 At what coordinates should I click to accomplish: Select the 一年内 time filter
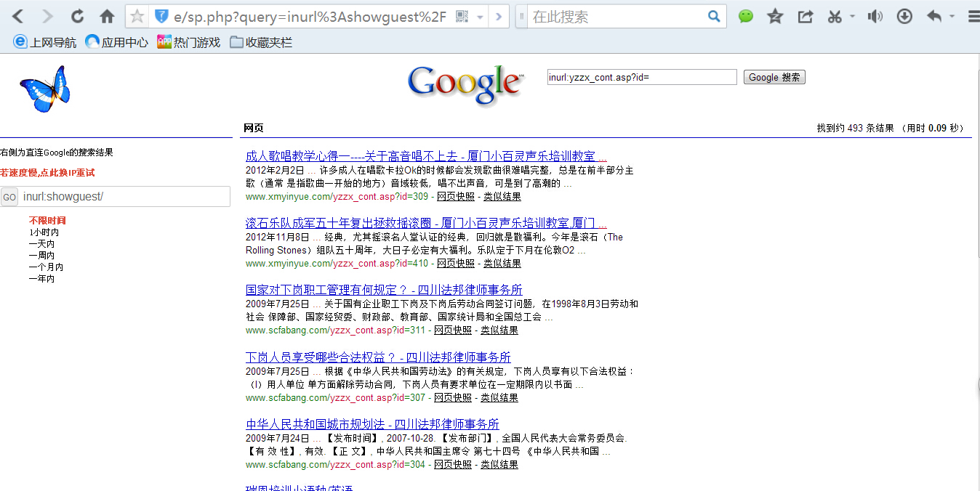pyautogui.click(x=41, y=279)
